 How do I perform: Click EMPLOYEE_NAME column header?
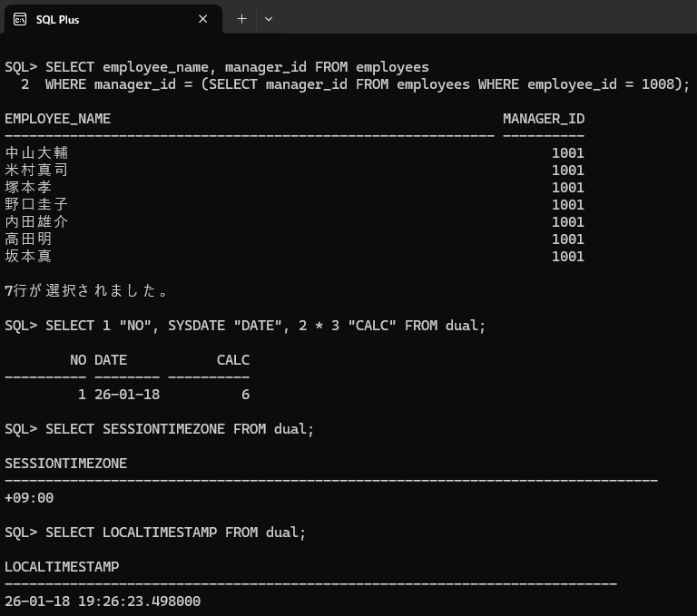[x=58, y=119]
